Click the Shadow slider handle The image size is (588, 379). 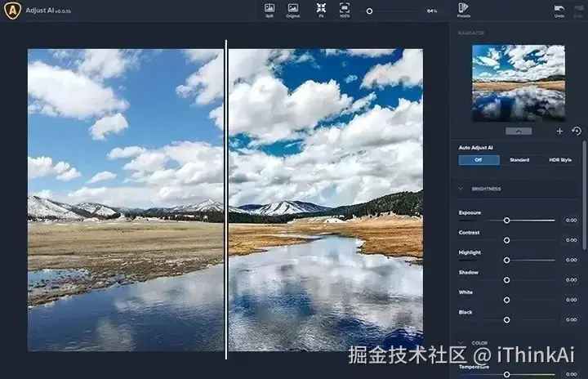[x=506, y=280]
